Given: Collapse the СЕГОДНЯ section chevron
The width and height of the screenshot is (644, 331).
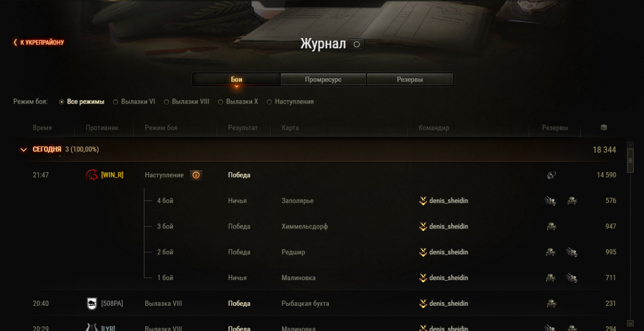Looking at the screenshot, I should [x=23, y=150].
